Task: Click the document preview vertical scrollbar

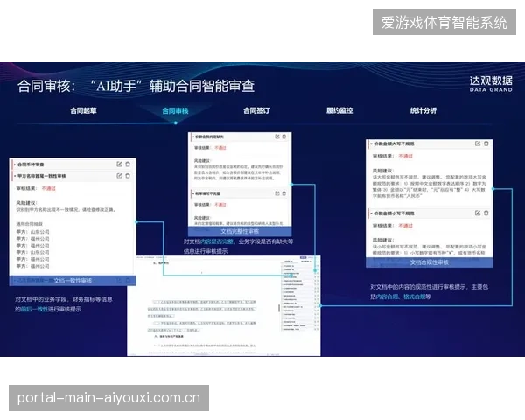Action: (x=278, y=308)
